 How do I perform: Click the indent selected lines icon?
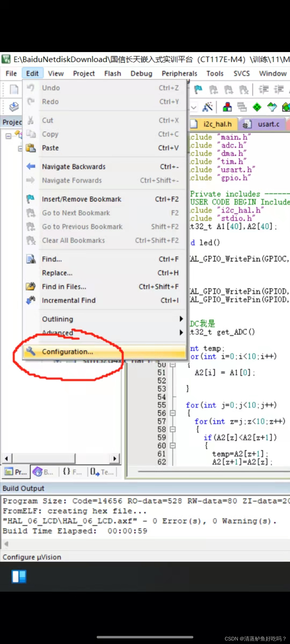tap(264, 89)
